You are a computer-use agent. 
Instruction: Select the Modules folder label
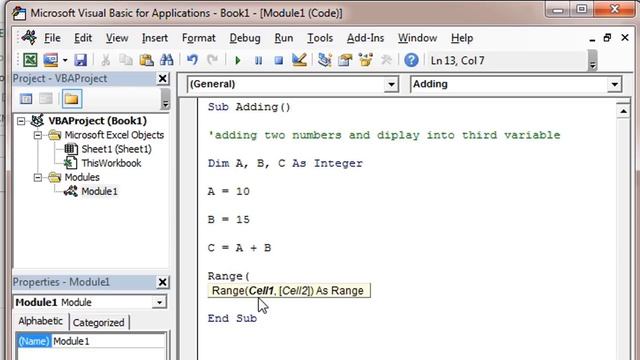click(x=82, y=177)
